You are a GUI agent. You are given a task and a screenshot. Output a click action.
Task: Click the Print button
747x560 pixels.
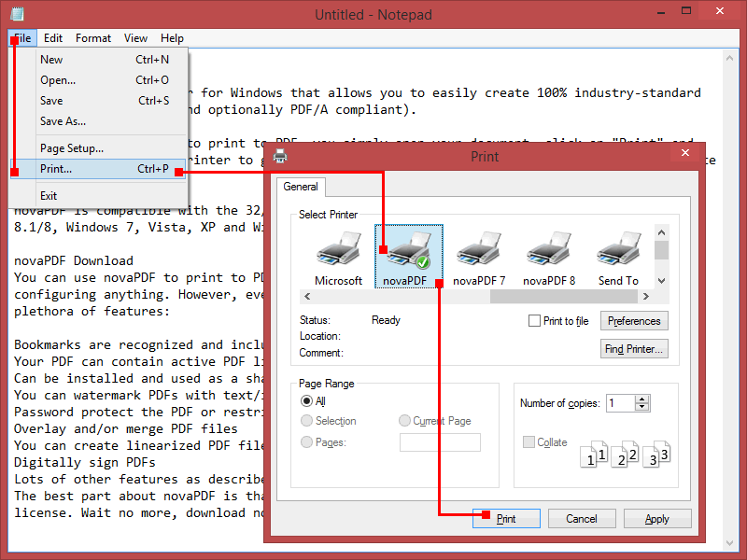[x=506, y=519]
